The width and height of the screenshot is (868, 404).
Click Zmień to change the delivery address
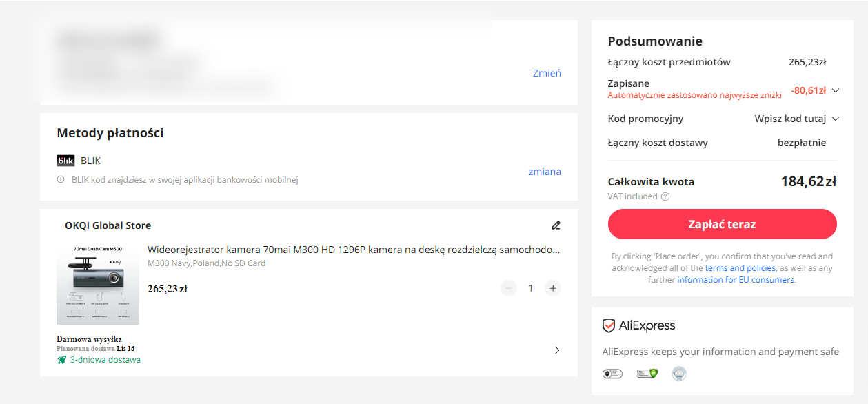pos(547,73)
